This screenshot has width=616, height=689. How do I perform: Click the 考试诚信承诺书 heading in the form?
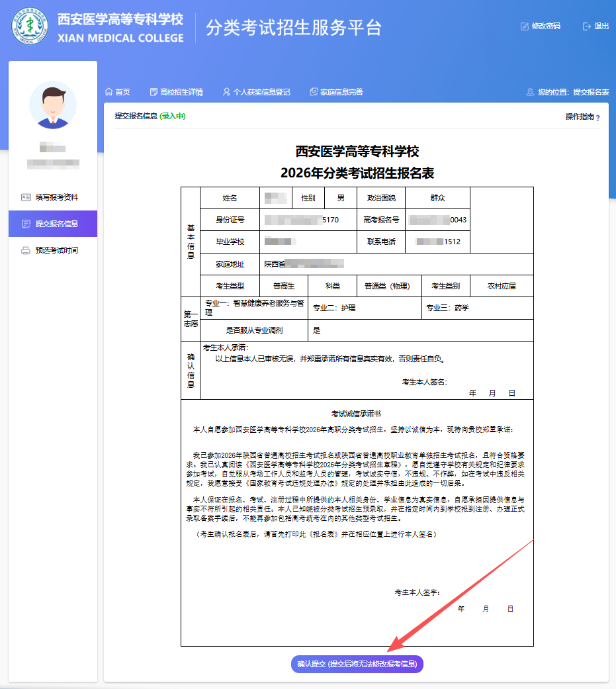coord(357,413)
